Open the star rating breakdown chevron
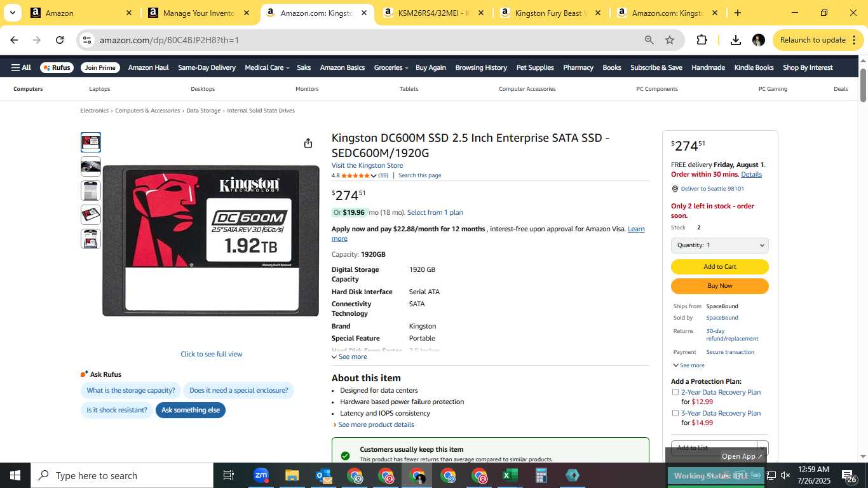 pyautogui.click(x=374, y=175)
